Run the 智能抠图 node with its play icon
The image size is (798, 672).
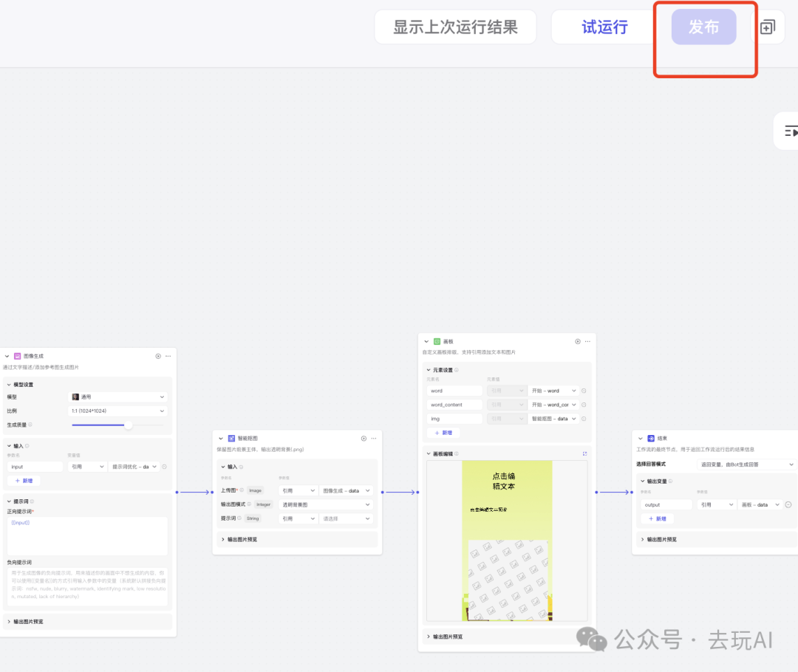[x=364, y=439]
